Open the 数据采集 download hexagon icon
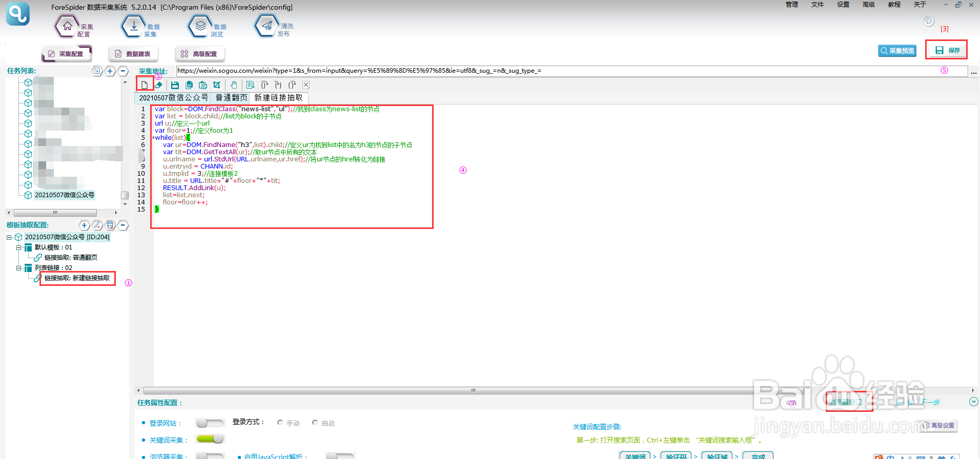This screenshot has width=980, height=459. pos(134,27)
